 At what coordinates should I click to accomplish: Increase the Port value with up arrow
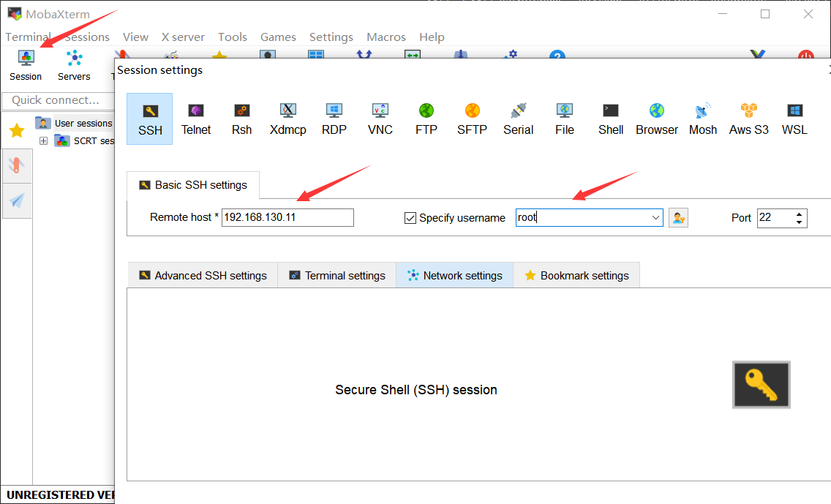[x=799, y=214]
